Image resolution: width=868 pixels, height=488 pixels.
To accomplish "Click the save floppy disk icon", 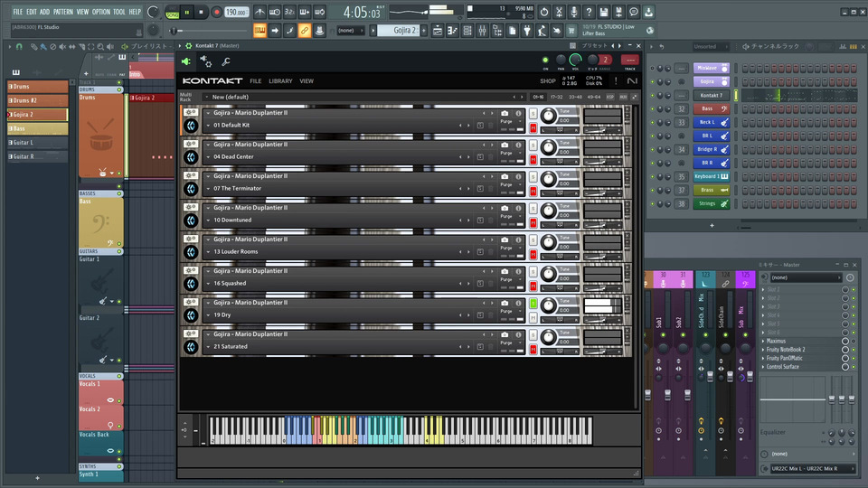I will tap(604, 12).
